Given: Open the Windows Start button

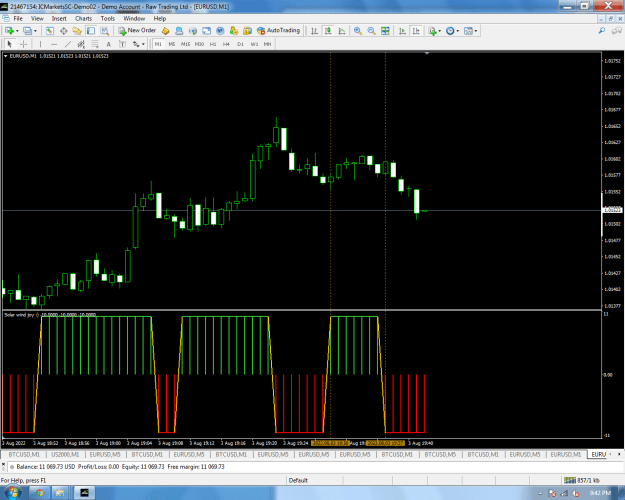Looking at the screenshot, I should click(x=13, y=493).
